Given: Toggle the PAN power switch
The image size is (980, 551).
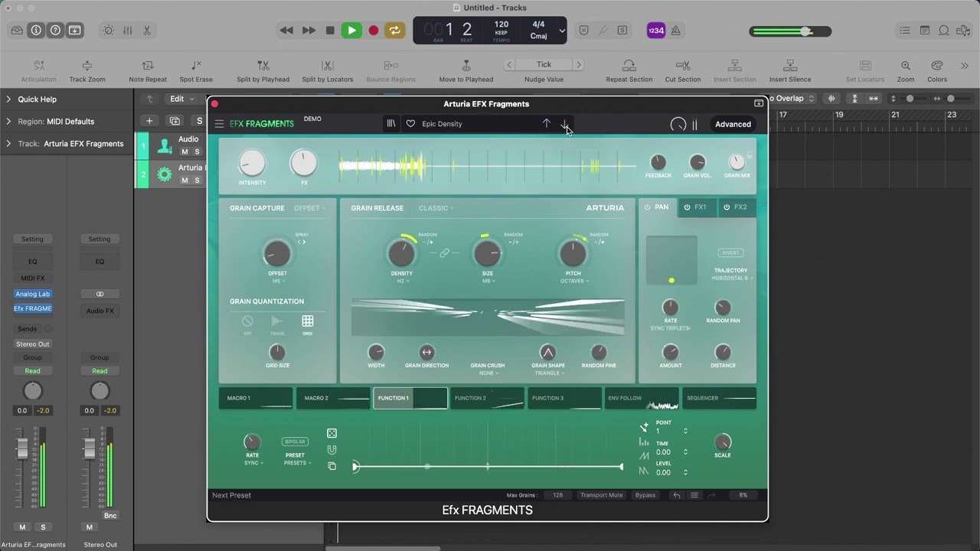Looking at the screenshot, I should point(647,207).
